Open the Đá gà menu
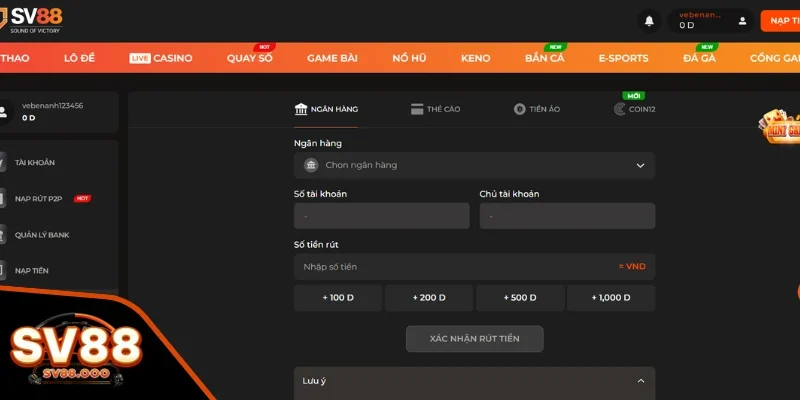 click(699, 58)
